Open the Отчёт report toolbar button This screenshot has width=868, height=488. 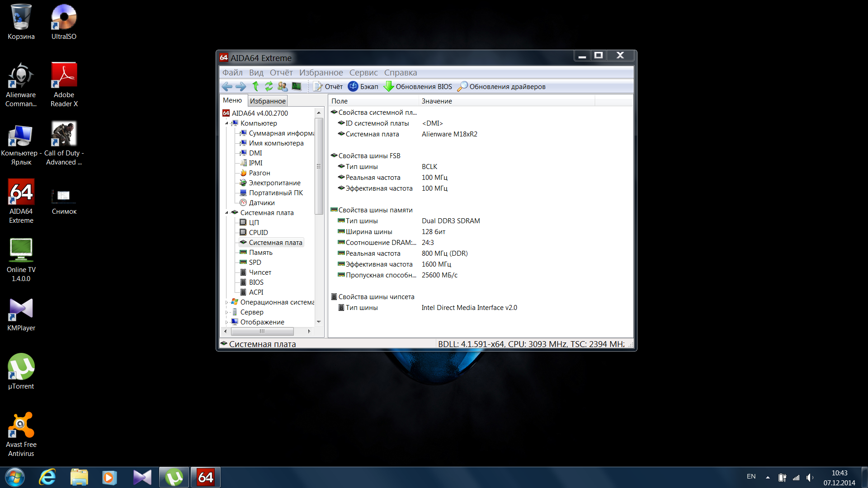point(328,86)
